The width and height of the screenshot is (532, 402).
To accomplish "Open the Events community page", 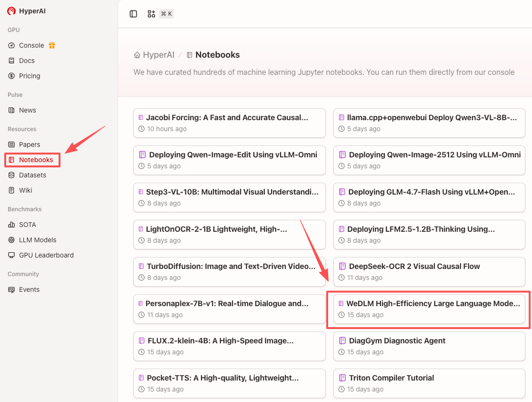I will click(29, 289).
